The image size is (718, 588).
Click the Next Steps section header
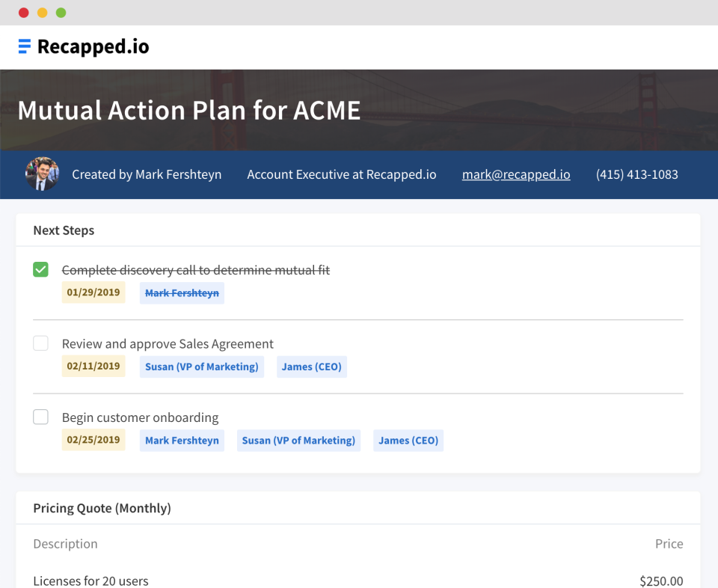64,230
